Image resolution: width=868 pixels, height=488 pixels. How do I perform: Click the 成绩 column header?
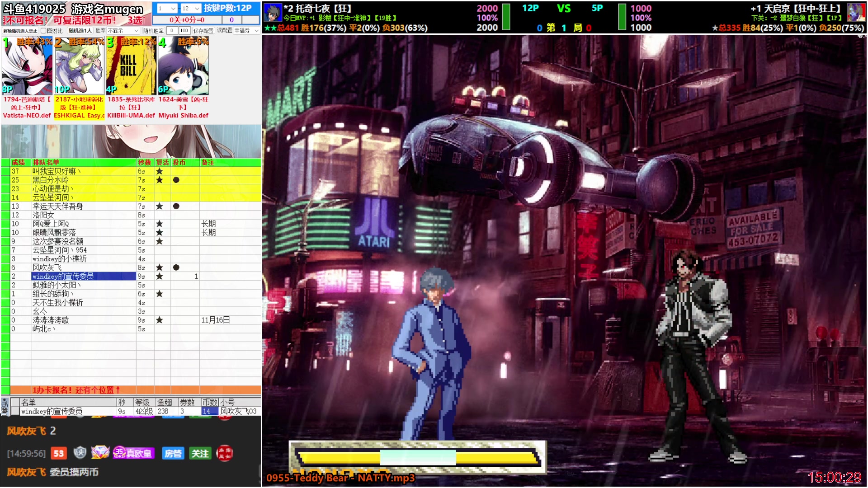(20, 163)
